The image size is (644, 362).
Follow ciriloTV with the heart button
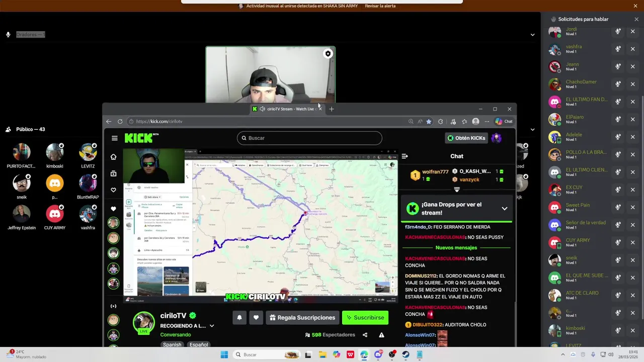point(256,318)
